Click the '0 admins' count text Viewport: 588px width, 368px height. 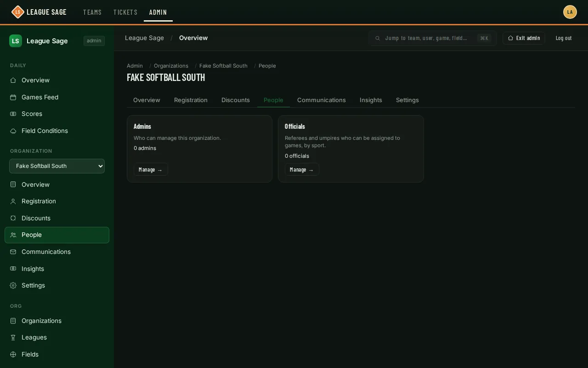coord(145,148)
